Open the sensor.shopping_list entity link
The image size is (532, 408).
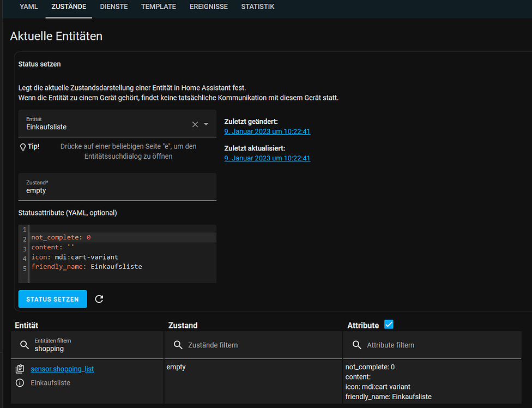click(x=62, y=369)
